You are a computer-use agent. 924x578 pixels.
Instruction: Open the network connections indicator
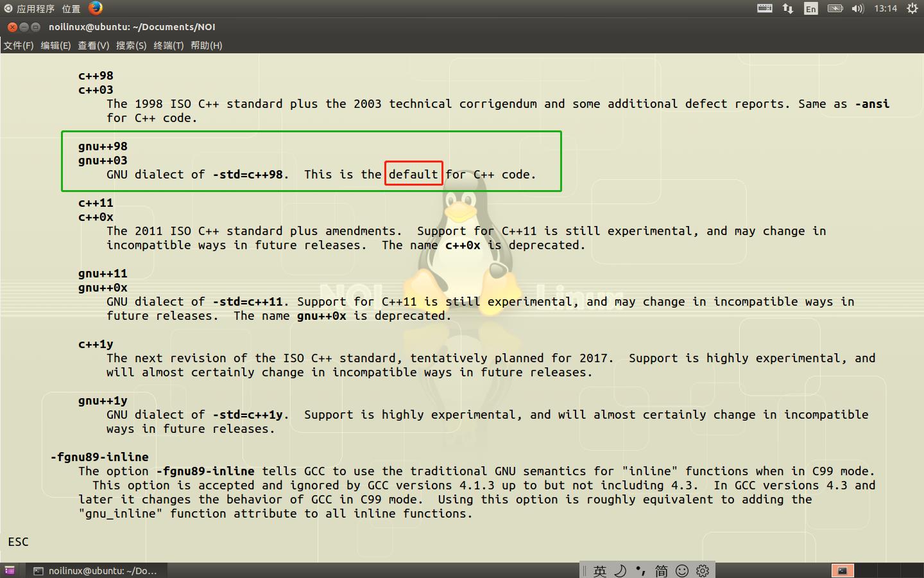[788, 8]
